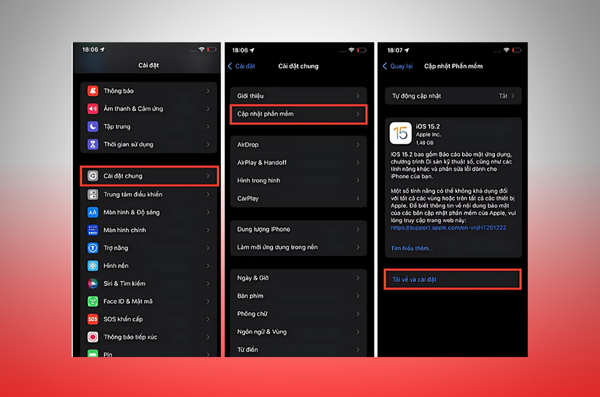600x397 pixels.
Task: Open the support.apple.com HT201222 link
Action: click(448, 228)
